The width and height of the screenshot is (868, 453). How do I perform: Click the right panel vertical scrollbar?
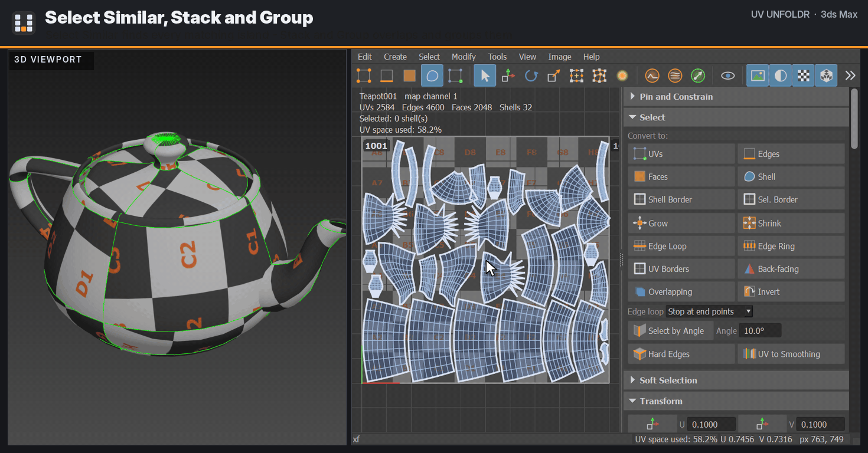click(x=854, y=118)
